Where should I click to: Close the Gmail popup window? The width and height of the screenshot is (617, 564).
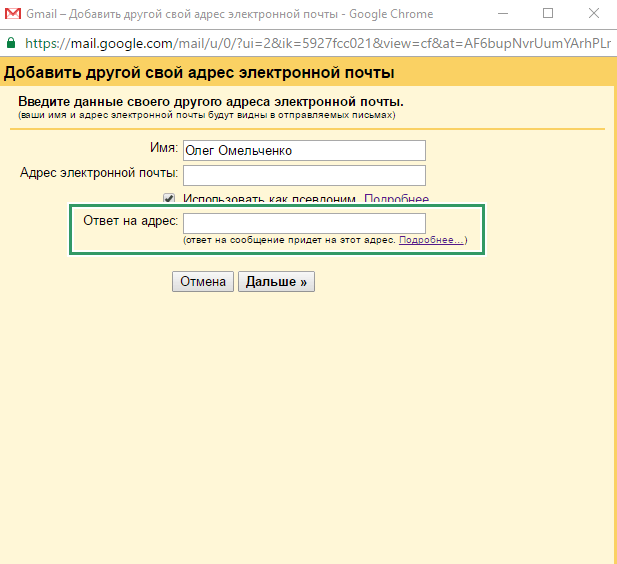tap(592, 14)
